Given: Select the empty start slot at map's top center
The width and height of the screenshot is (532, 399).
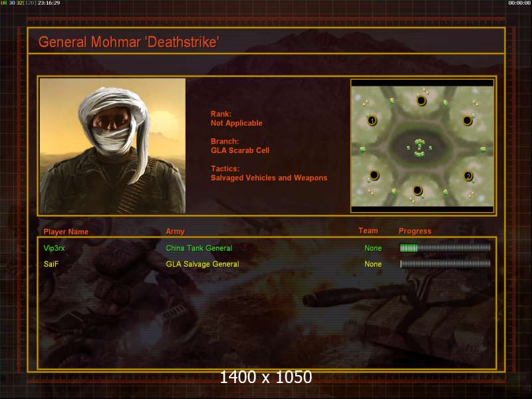Looking at the screenshot, I should (421, 100).
